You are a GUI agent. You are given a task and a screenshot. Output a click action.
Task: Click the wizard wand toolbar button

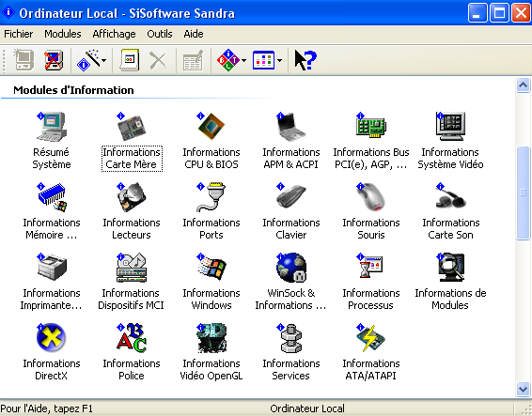88,60
